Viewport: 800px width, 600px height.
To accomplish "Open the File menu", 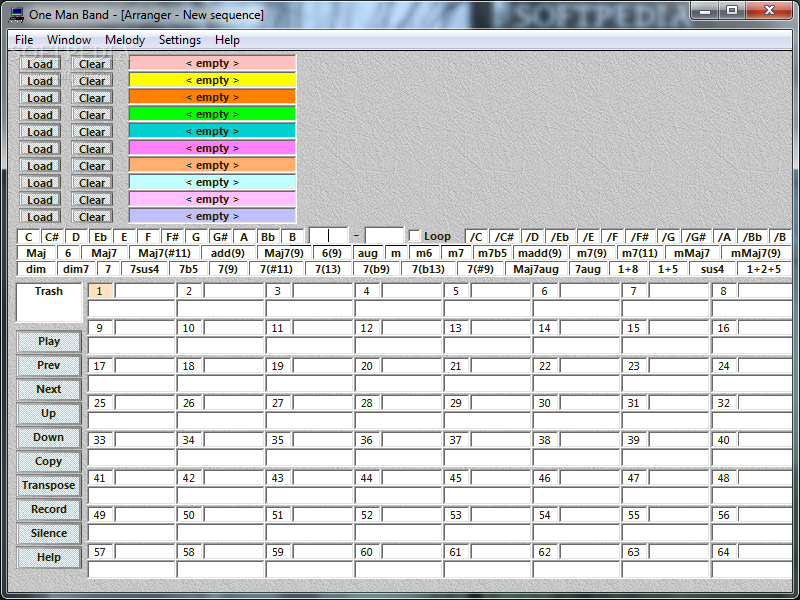I will click(24, 40).
